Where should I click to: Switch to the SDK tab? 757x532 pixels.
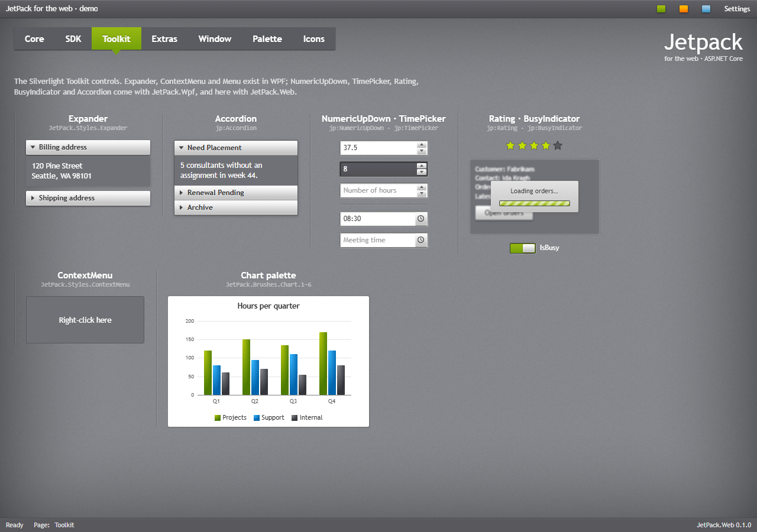click(x=73, y=38)
